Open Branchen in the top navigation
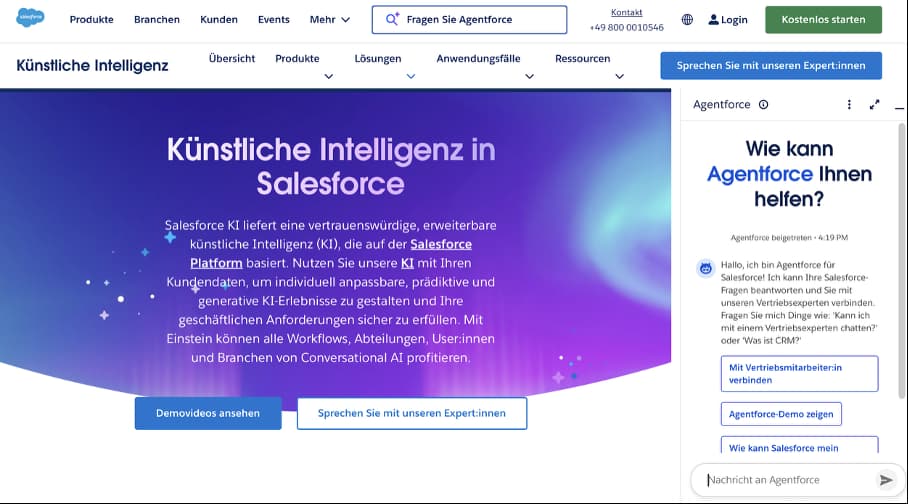This screenshot has width=908, height=504. click(x=157, y=20)
